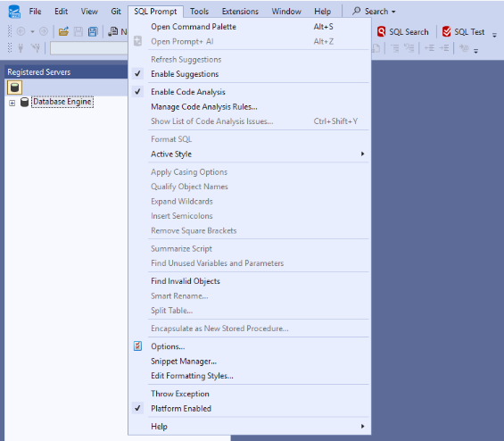Viewport: 504px width, 441px height.
Task: Click the decrease indent toolbar icon
Action: point(429,48)
